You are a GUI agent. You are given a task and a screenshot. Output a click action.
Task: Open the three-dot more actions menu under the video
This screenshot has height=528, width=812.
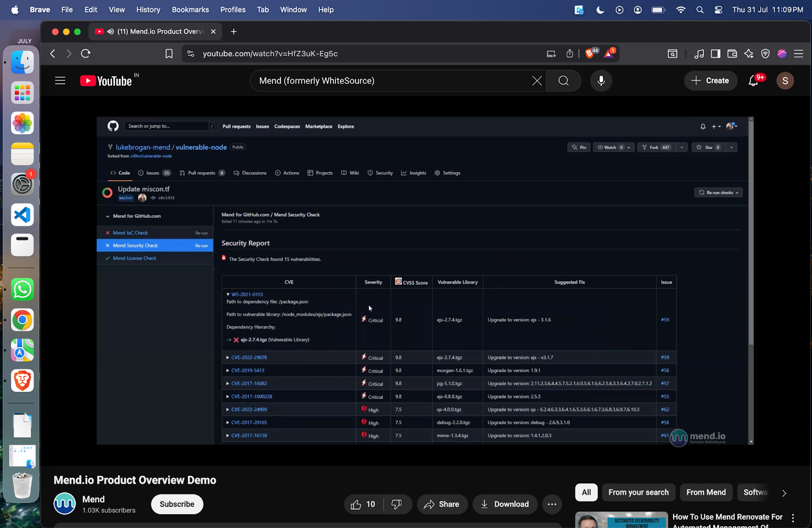point(552,504)
